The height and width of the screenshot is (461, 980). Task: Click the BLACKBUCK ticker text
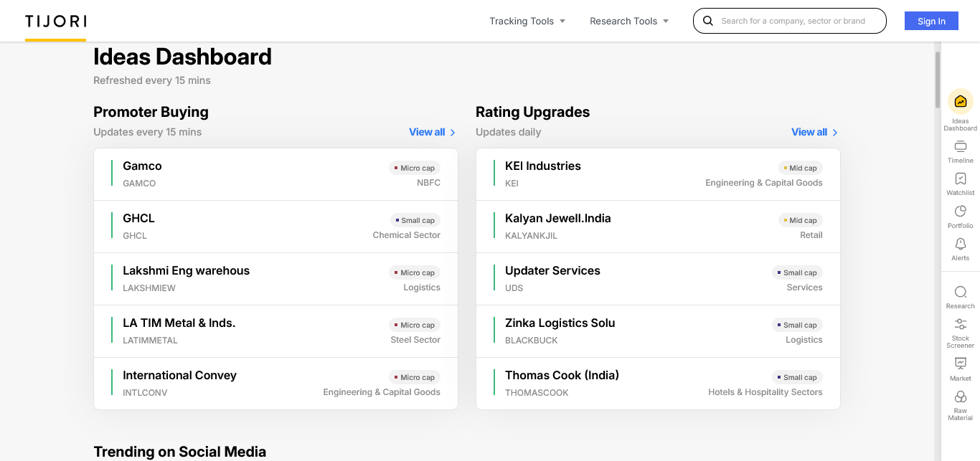point(532,341)
